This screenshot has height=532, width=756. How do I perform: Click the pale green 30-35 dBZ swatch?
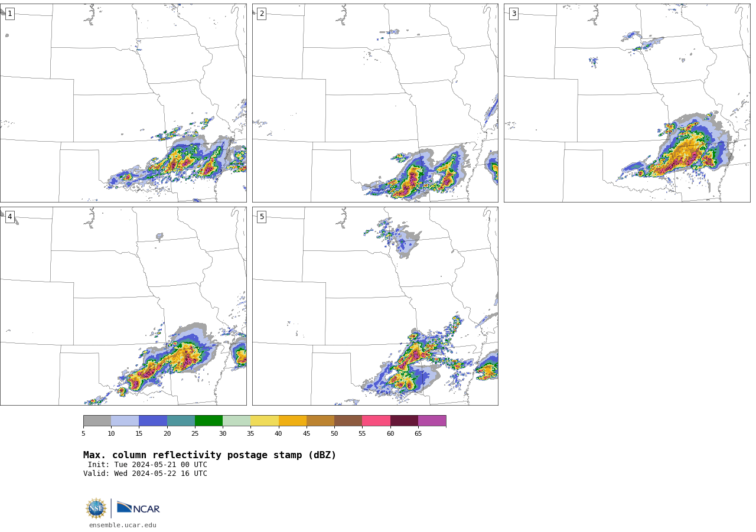236,421
